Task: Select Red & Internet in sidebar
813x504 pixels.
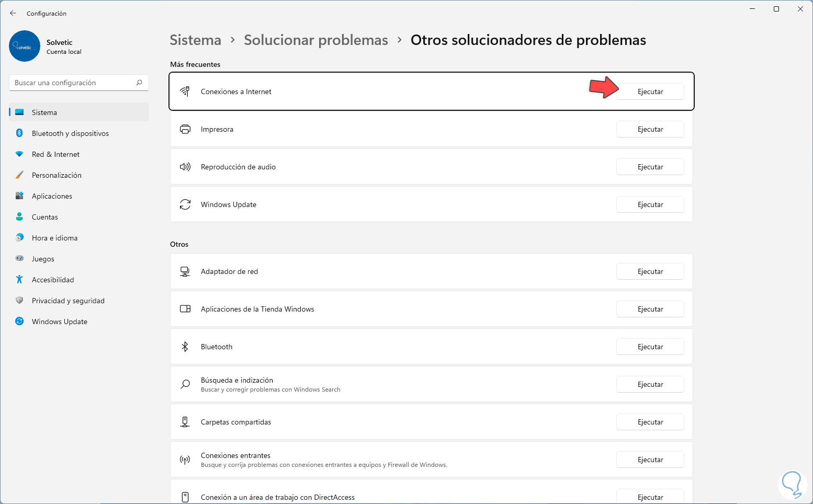Action: coord(55,154)
